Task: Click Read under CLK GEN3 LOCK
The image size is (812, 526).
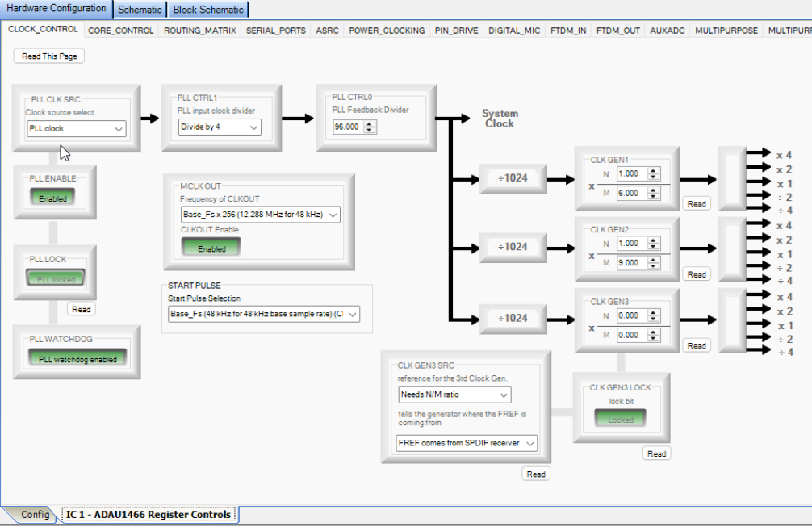Action: coord(657,453)
